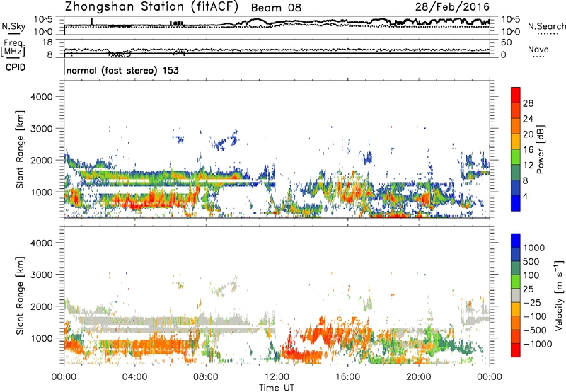Click the light green Velocity colorbar segment

(x=516, y=282)
